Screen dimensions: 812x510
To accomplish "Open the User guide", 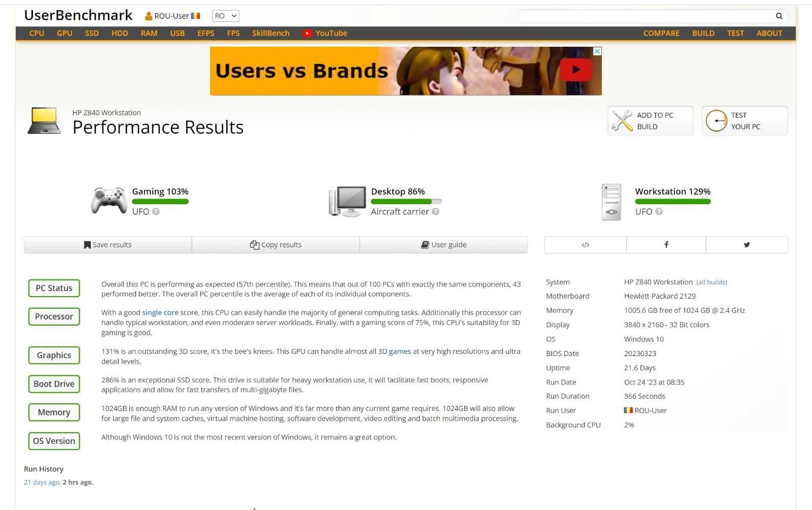I will pyautogui.click(x=444, y=245).
